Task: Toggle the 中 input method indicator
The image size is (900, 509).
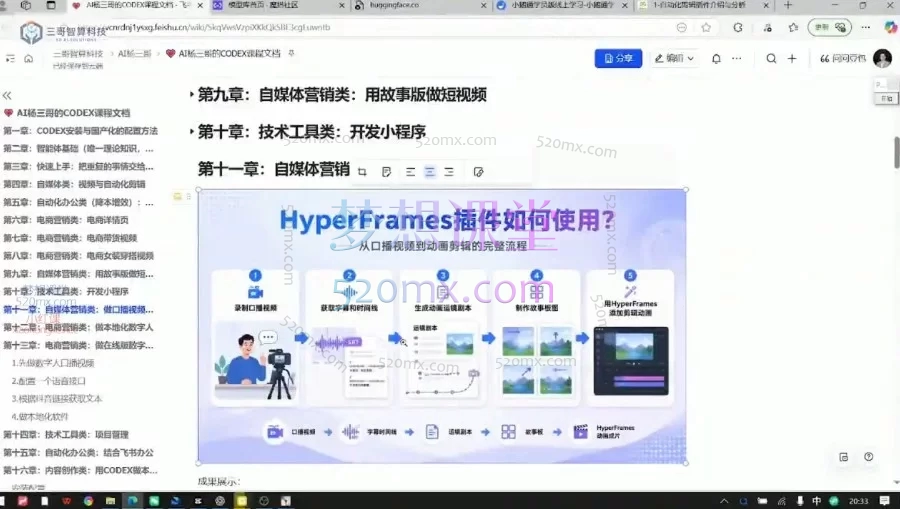Action: point(816,501)
